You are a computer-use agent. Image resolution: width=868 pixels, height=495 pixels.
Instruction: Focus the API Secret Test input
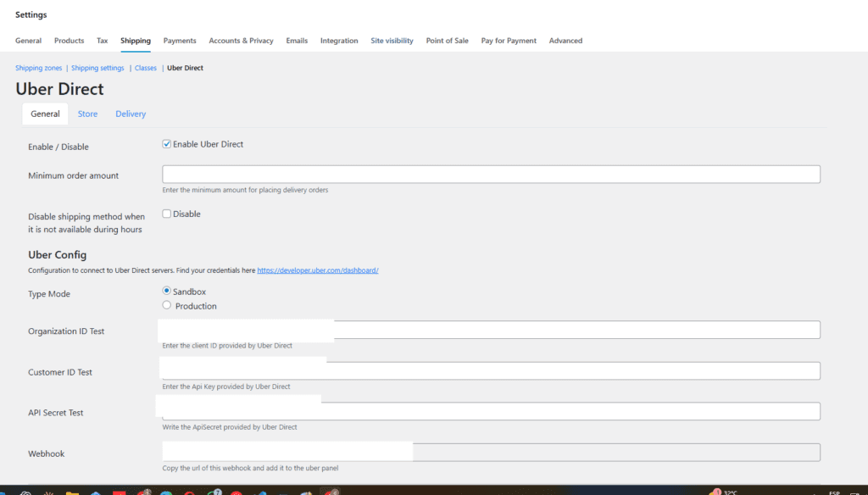pos(491,411)
